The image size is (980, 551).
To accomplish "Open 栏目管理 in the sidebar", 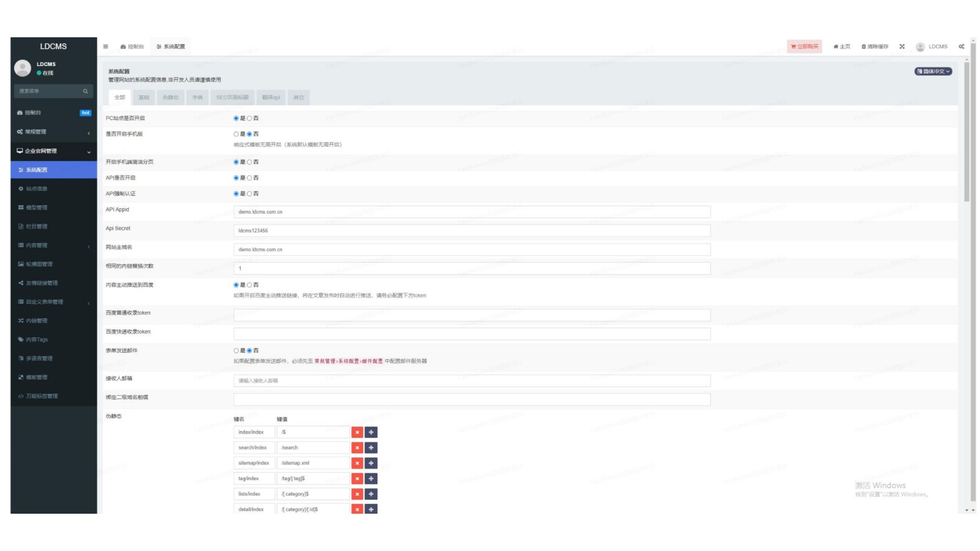I will pyautogui.click(x=54, y=227).
